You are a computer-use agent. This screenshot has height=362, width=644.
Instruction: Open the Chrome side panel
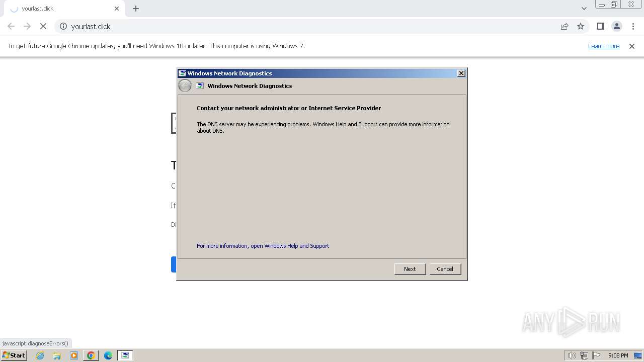[600, 26]
